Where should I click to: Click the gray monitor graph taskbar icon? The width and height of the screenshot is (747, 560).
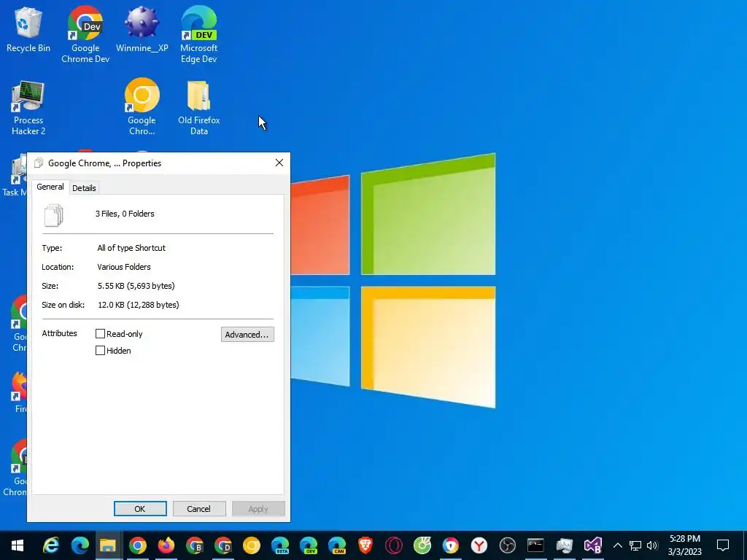(564, 545)
